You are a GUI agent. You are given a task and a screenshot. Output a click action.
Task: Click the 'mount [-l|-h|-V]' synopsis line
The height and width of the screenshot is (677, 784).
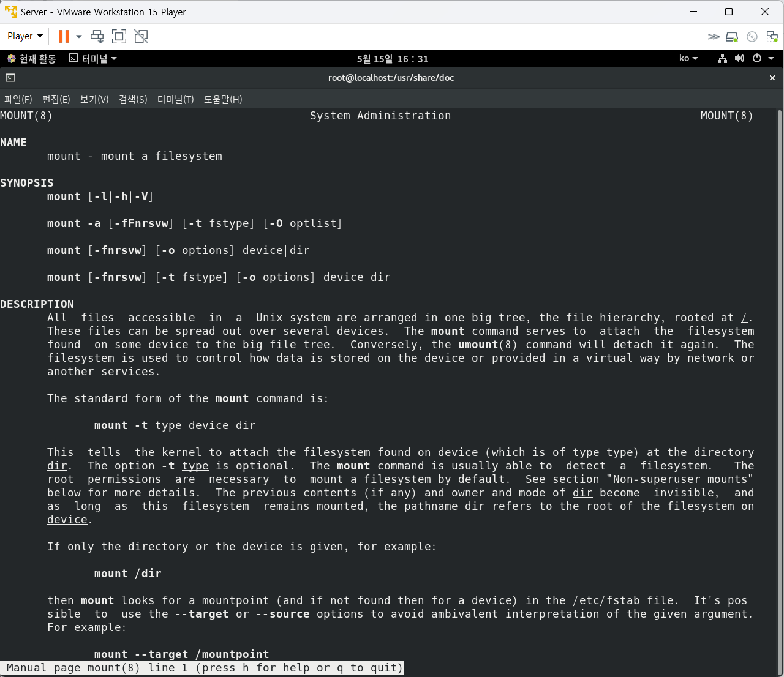click(x=100, y=196)
